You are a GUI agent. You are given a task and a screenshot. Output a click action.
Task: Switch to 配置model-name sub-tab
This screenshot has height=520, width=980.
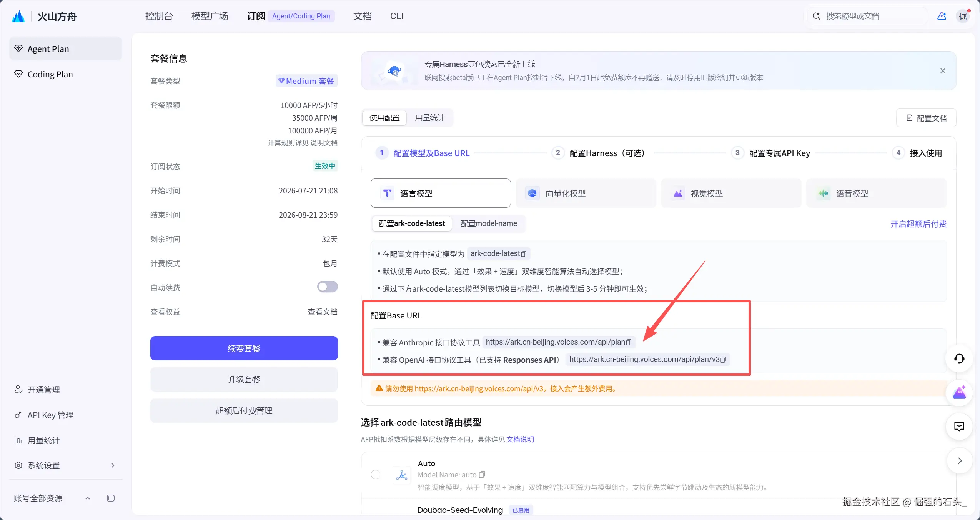[489, 223]
